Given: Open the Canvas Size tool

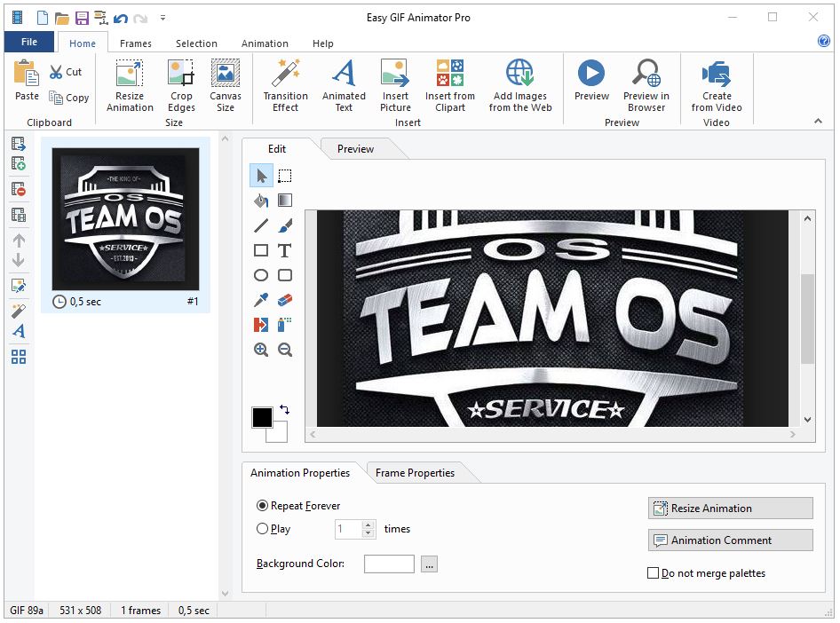Looking at the screenshot, I should [x=225, y=85].
